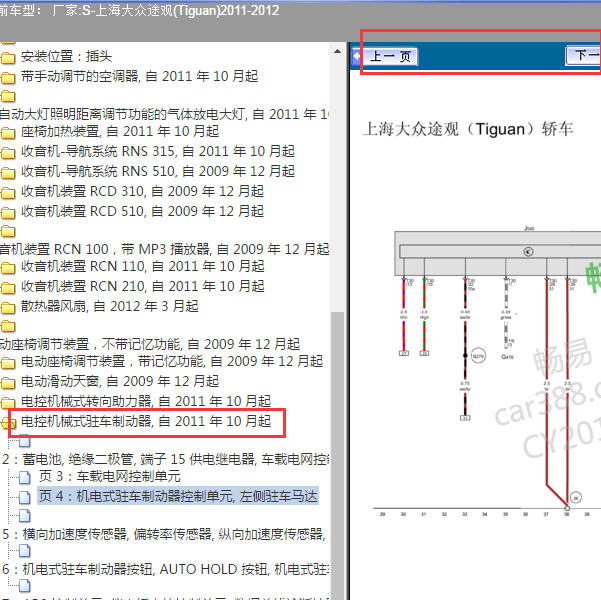Select 收音机装置 RCN 110 entry
Image resolution: width=601 pixels, height=600 pixels.
click(x=143, y=266)
